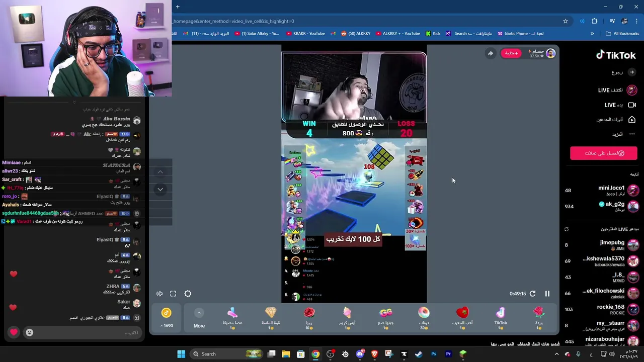The height and width of the screenshot is (362, 644).
Task: Open Discover LIVE in sidebar
Action: coord(617,90)
